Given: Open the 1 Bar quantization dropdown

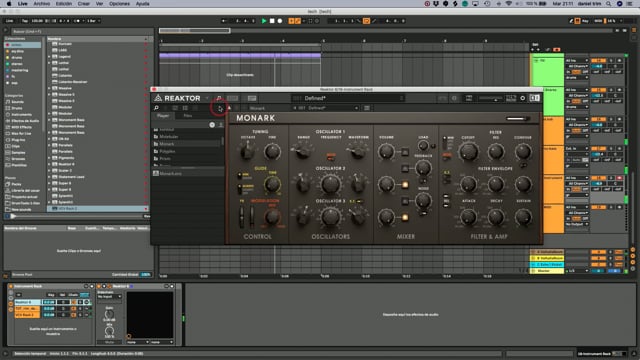Looking at the screenshot, I should pyautogui.click(x=94, y=21).
